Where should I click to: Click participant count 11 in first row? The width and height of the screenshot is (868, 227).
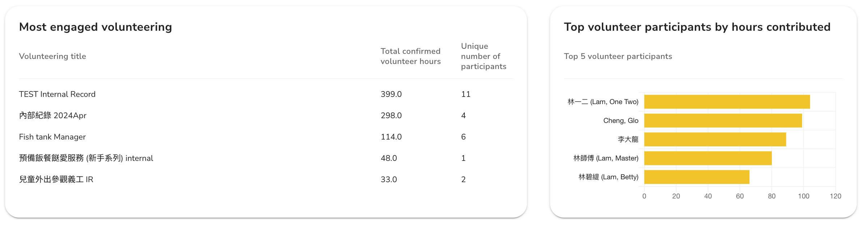[466, 94]
